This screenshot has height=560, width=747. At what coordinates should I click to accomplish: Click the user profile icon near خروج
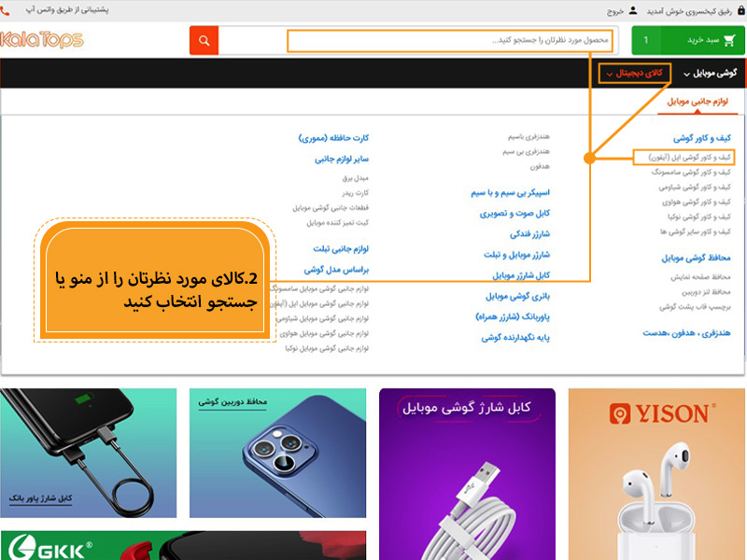pyautogui.click(x=633, y=11)
